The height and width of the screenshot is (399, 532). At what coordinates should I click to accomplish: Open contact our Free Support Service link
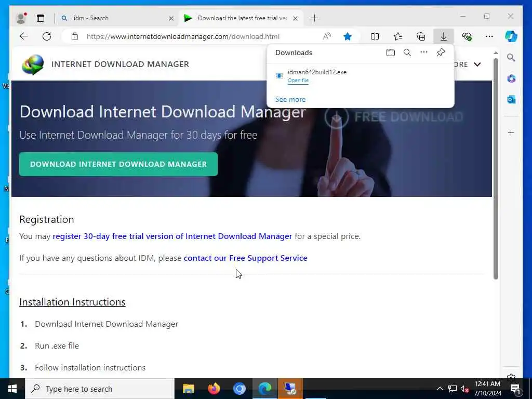tap(245, 258)
